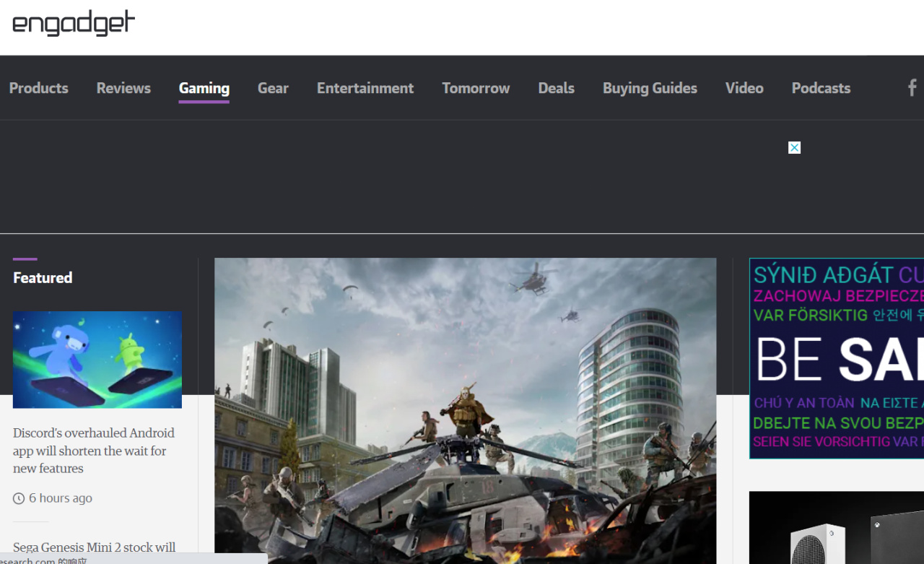924x564 pixels.
Task: Select the Gaming tab
Action: click(204, 88)
